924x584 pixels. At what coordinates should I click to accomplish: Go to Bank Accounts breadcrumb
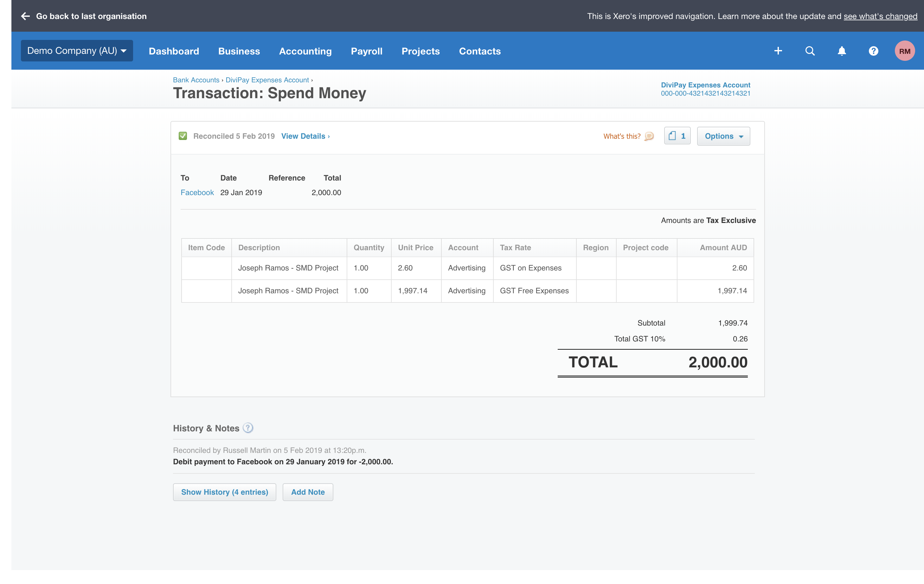click(196, 80)
